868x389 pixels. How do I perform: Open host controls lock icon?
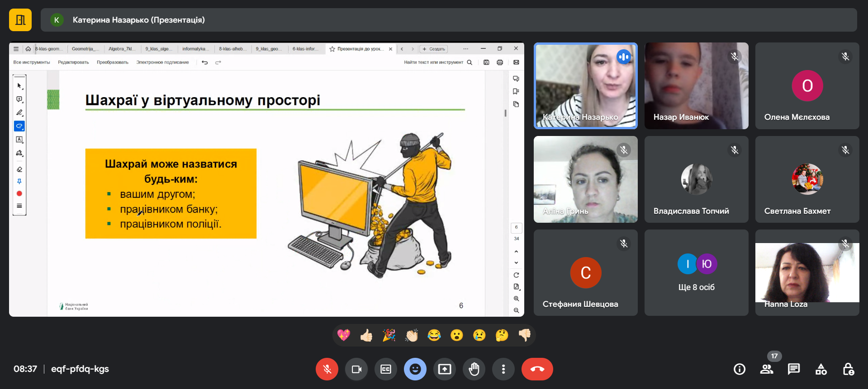(x=848, y=369)
